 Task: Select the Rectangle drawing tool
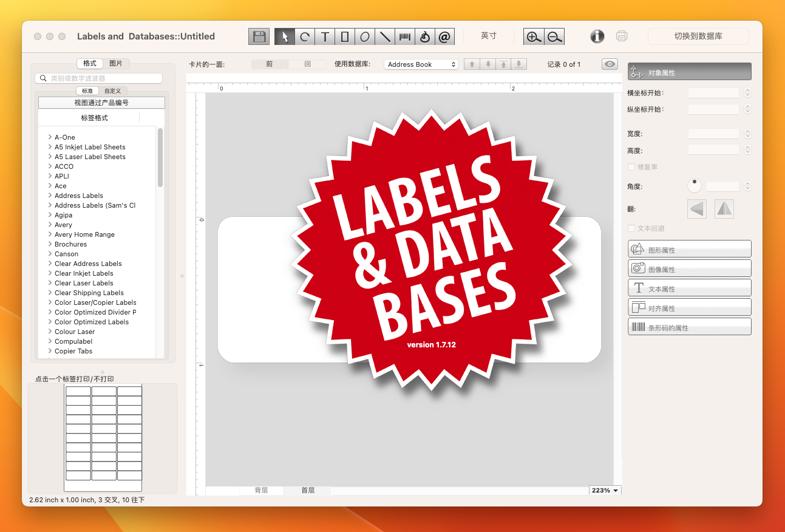[344, 36]
